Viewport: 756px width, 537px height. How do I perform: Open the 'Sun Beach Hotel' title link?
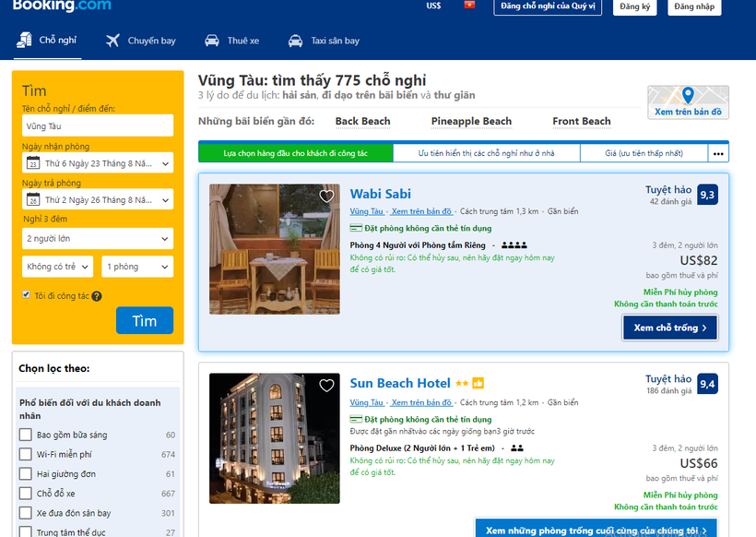point(400,383)
